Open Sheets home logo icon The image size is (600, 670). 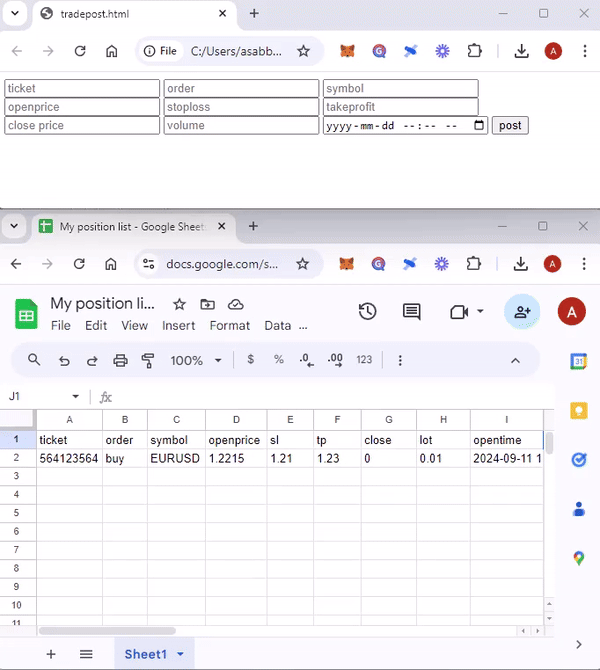coord(26,314)
